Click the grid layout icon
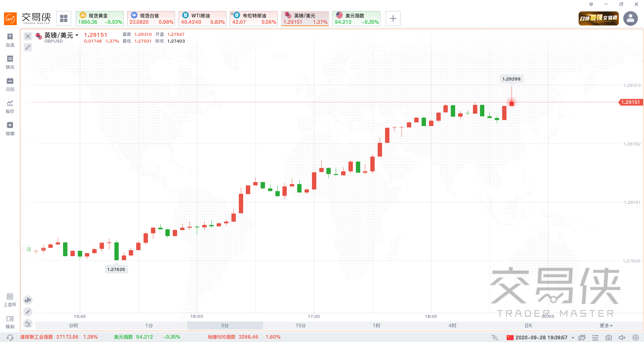This screenshot has width=644, height=342. click(x=64, y=18)
